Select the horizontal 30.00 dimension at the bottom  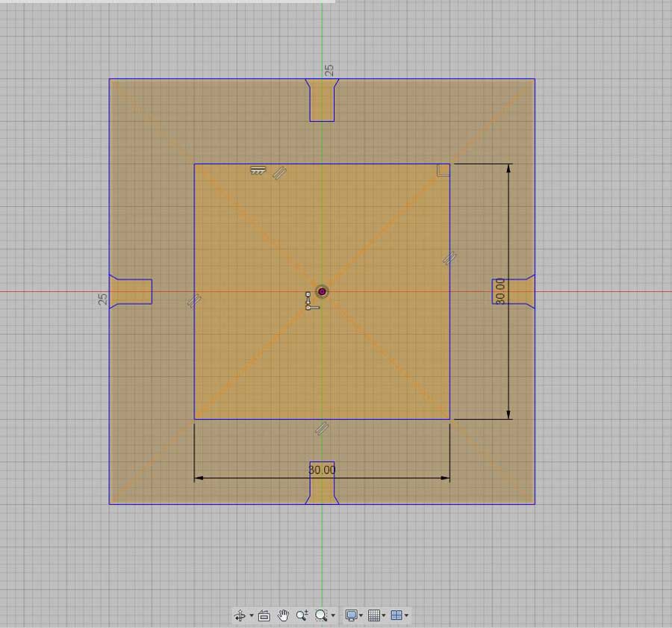(322, 470)
